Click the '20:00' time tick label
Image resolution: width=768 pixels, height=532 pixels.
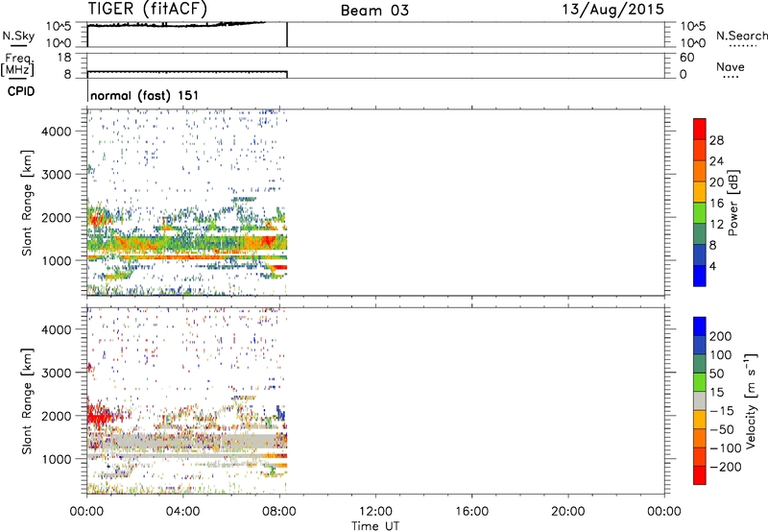[568, 512]
